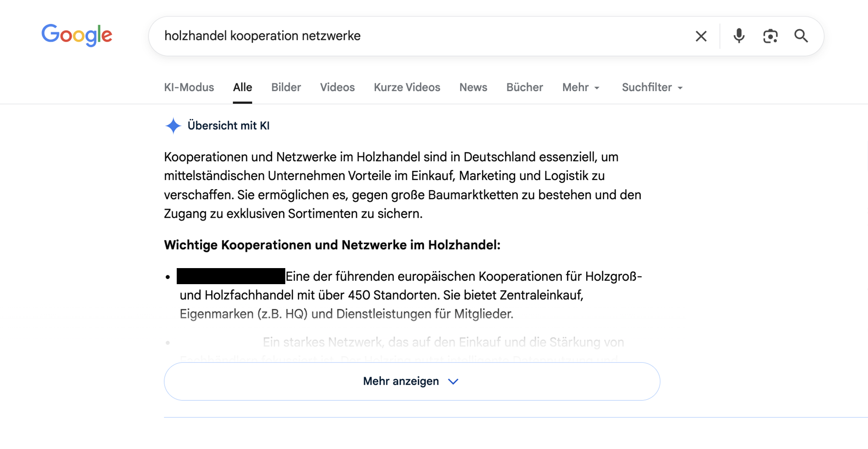The width and height of the screenshot is (868, 449).
Task: Show Kurze Videos results
Action: [407, 88]
